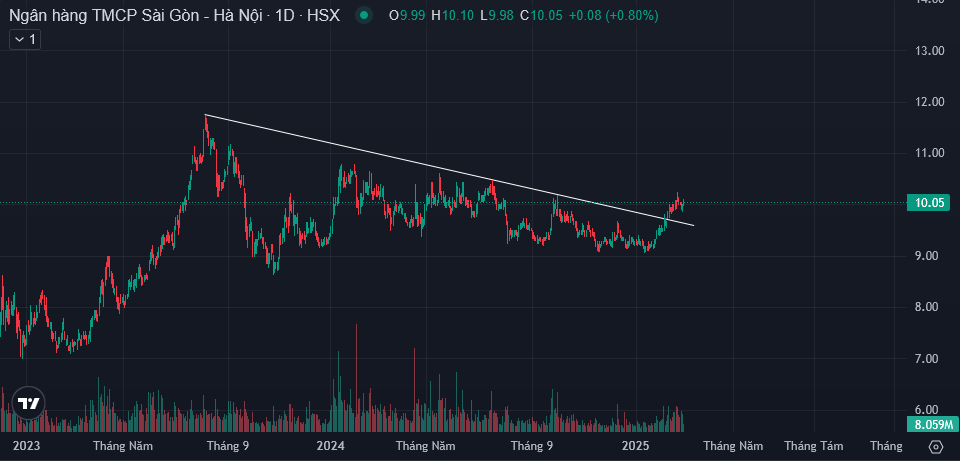Image resolution: width=960 pixels, height=461 pixels.
Task: Click the close price value C10.05
Action: (x=541, y=16)
